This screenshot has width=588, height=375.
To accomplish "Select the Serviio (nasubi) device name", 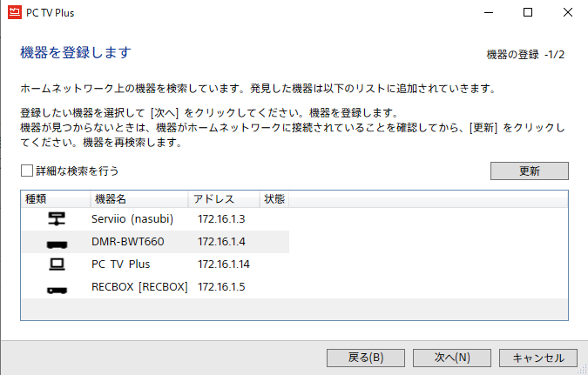I will (x=132, y=218).
